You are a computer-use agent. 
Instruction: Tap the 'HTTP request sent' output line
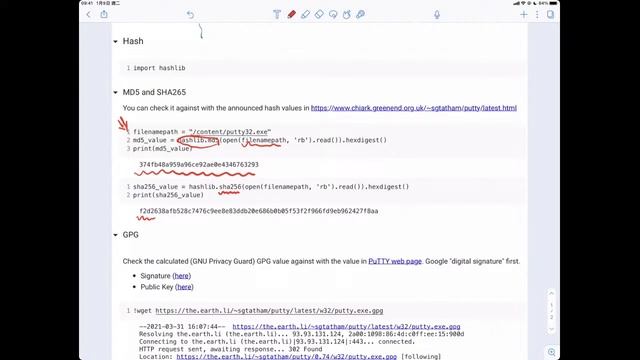click(x=231, y=349)
